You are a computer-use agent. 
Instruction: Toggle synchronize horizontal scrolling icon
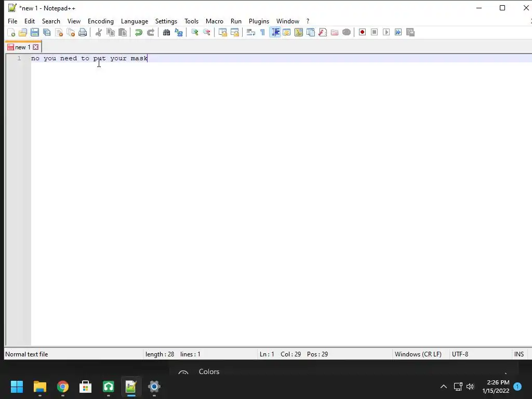234,32
